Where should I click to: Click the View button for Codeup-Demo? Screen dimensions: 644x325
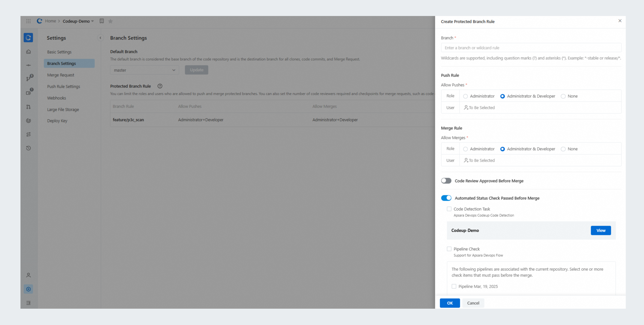[x=601, y=230]
